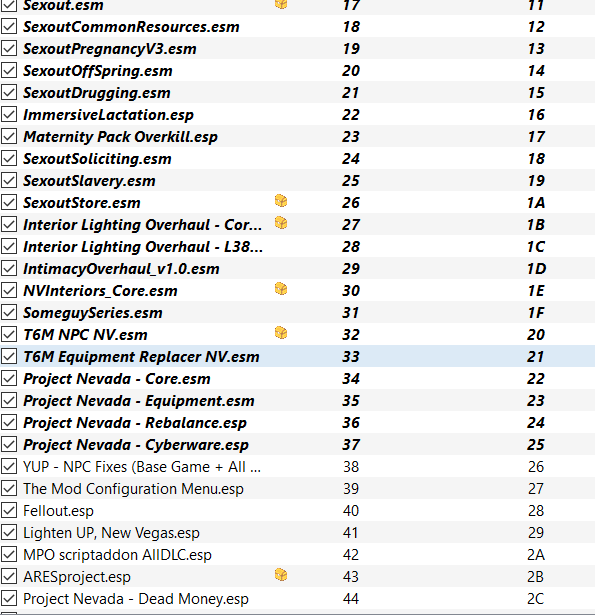Select the Lighten UP, New Vegas.esp name

pyautogui.click(x=112, y=533)
